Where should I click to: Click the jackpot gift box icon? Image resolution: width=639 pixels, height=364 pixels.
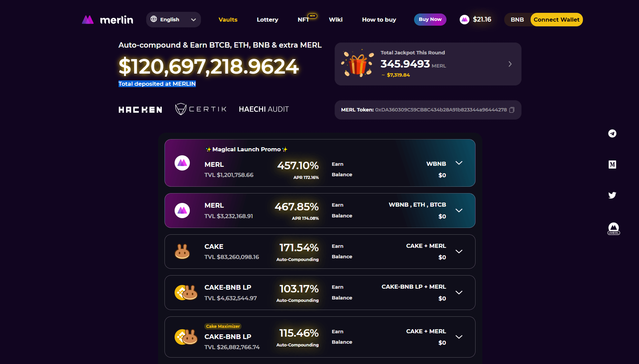358,63
